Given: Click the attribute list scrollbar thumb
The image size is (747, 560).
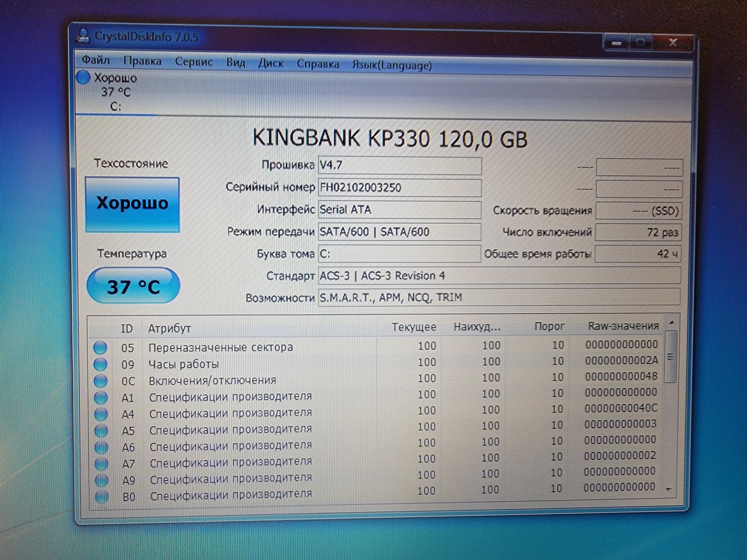Looking at the screenshot, I should pyautogui.click(x=671, y=357).
